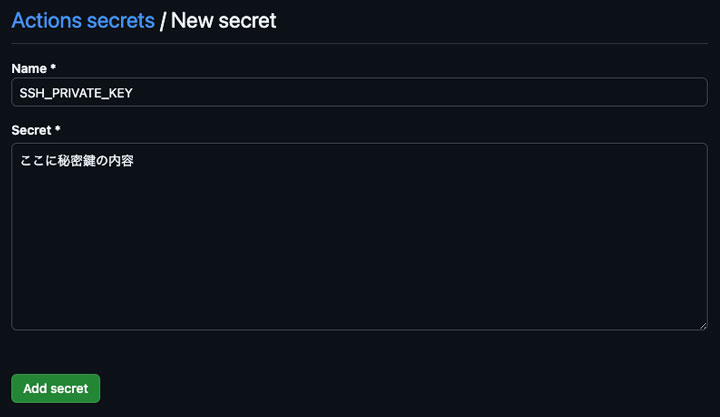Click the horizontal divider below the heading
The image size is (720, 417).
[359, 44]
